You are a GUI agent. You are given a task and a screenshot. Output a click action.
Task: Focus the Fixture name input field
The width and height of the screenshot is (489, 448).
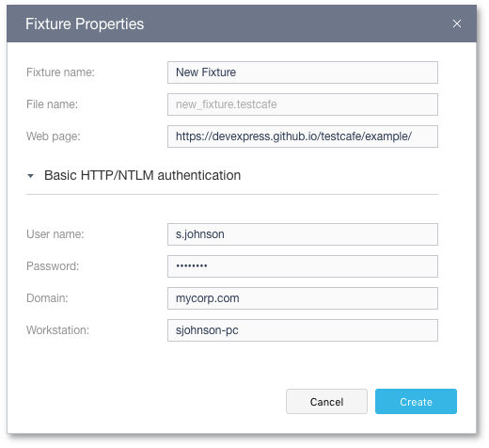[303, 72]
